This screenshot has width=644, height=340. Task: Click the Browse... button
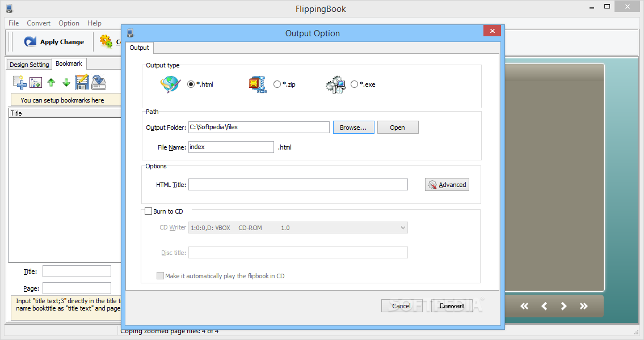pos(353,127)
